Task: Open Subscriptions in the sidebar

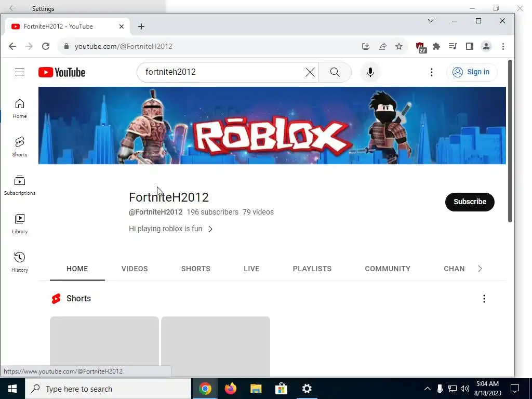Action: click(20, 185)
